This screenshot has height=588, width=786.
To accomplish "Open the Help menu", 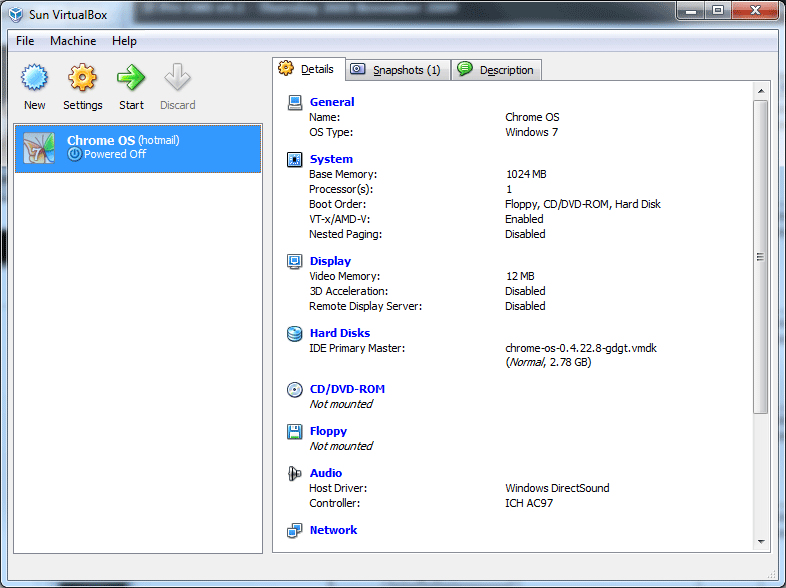I will click(x=124, y=41).
